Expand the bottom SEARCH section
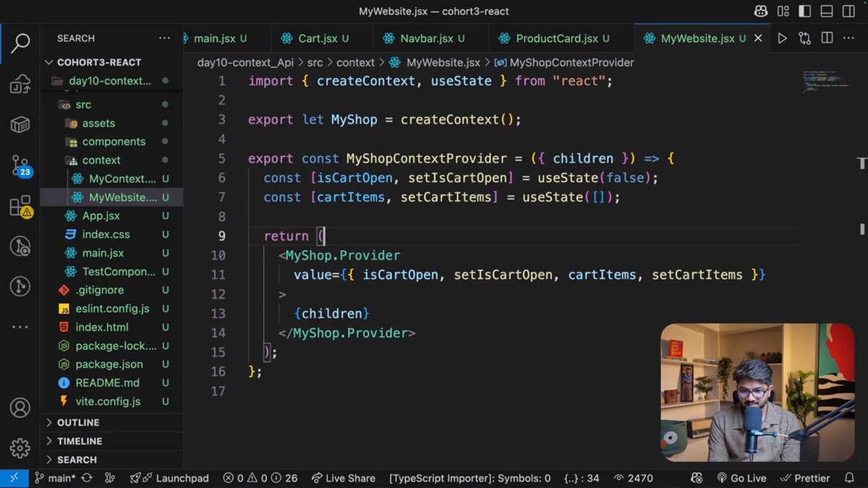This screenshot has width=868, height=488. (111, 460)
